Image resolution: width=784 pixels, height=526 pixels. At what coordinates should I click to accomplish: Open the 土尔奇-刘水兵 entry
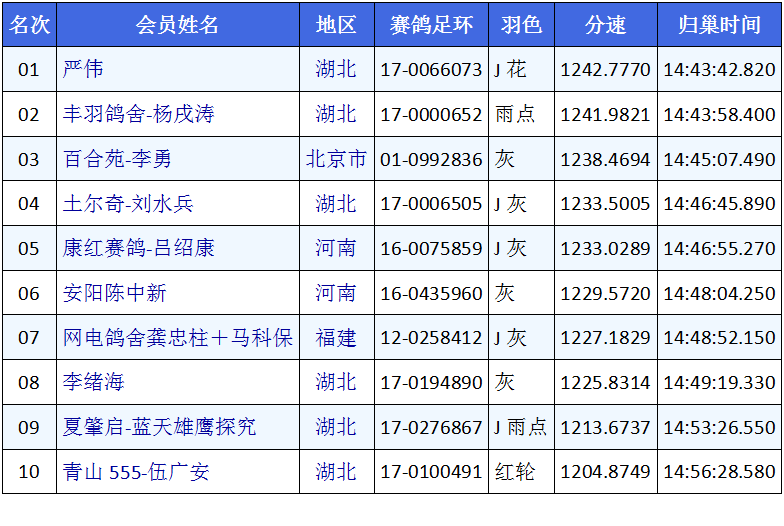tap(128, 204)
